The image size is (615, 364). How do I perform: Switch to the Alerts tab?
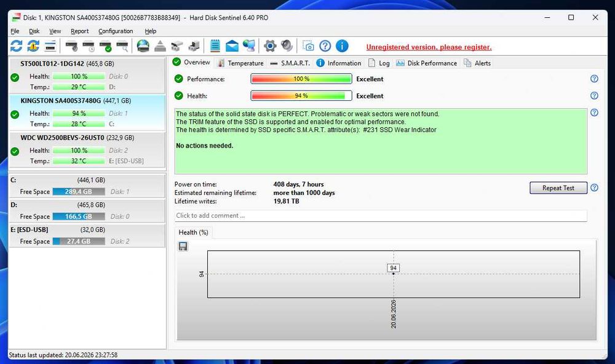coord(477,63)
